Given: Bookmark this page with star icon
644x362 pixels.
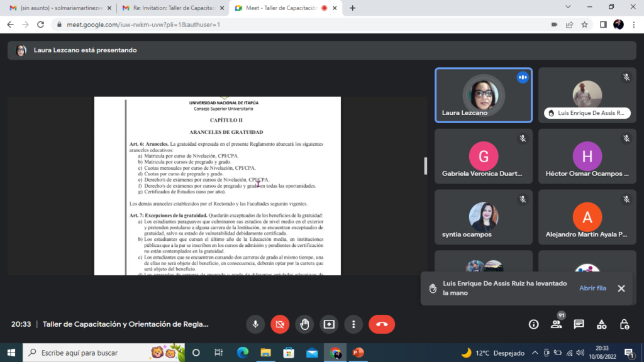Looking at the screenshot, I should (x=584, y=25).
